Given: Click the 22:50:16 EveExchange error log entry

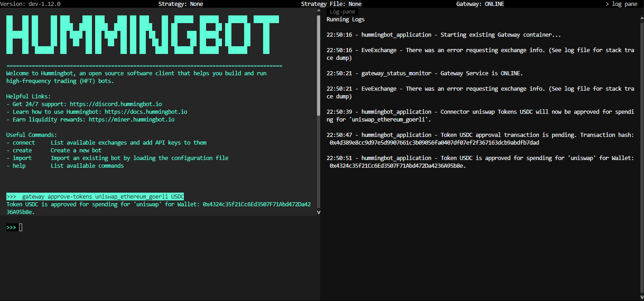Looking at the screenshot, I should click(480, 54).
